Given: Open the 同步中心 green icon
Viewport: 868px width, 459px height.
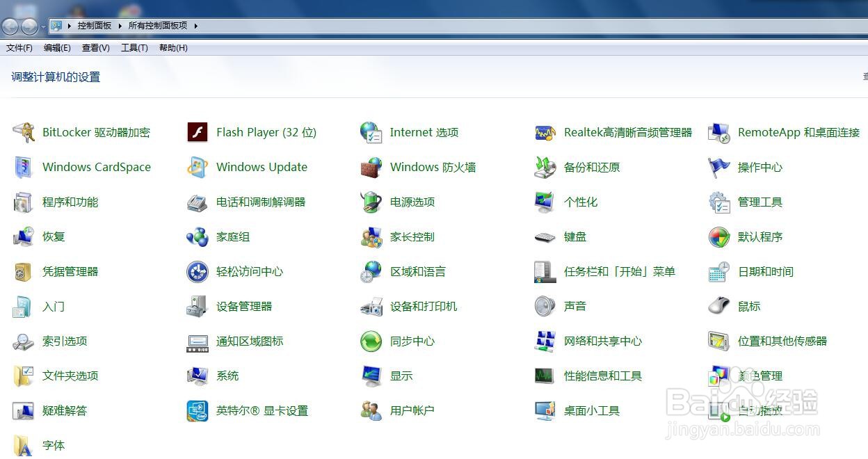Looking at the screenshot, I should click(371, 341).
